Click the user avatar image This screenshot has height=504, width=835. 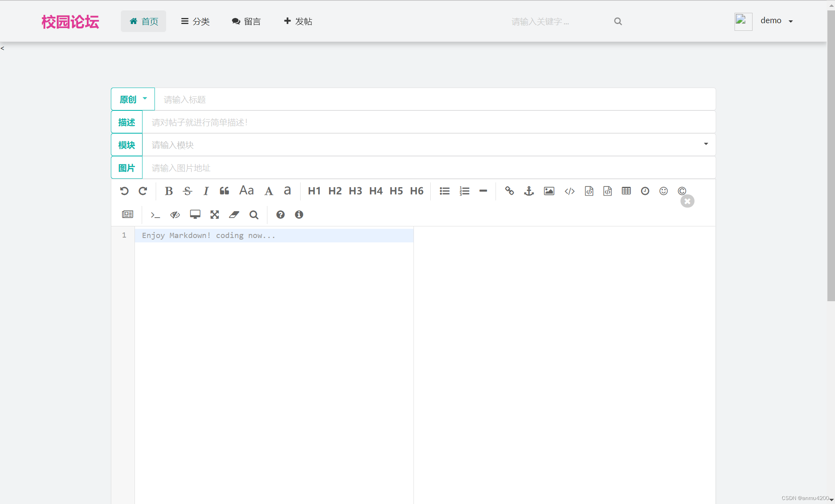[x=743, y=22]
